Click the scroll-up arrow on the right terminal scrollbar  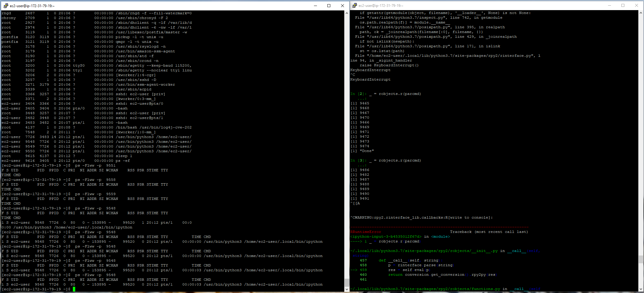click(641, 13)
